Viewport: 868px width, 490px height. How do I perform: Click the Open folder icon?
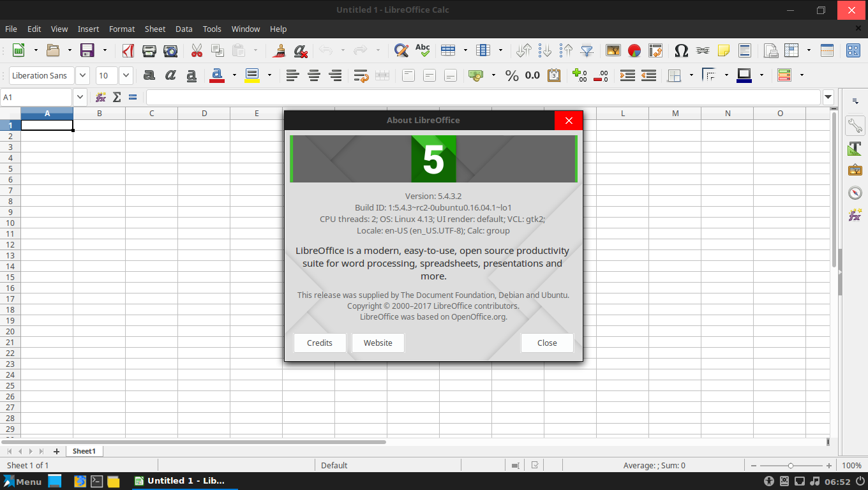pos(54,50)
